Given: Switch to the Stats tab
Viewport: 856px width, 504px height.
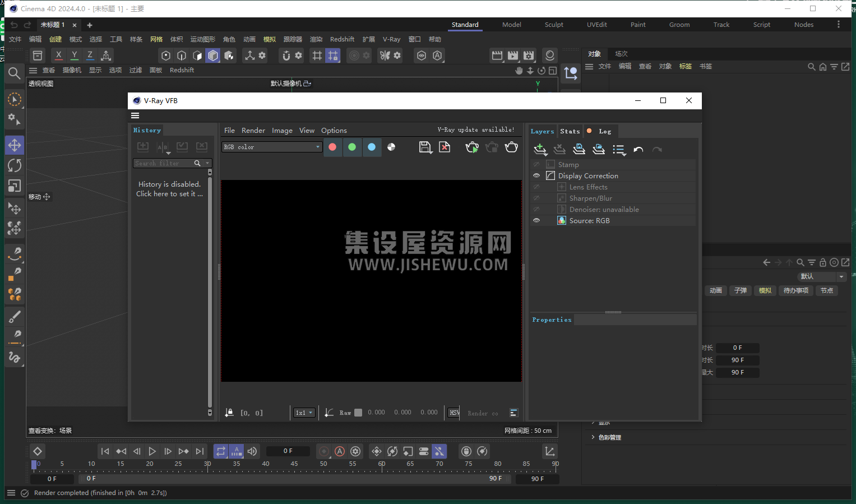Looking at the screenshot, I should (570, 131).
